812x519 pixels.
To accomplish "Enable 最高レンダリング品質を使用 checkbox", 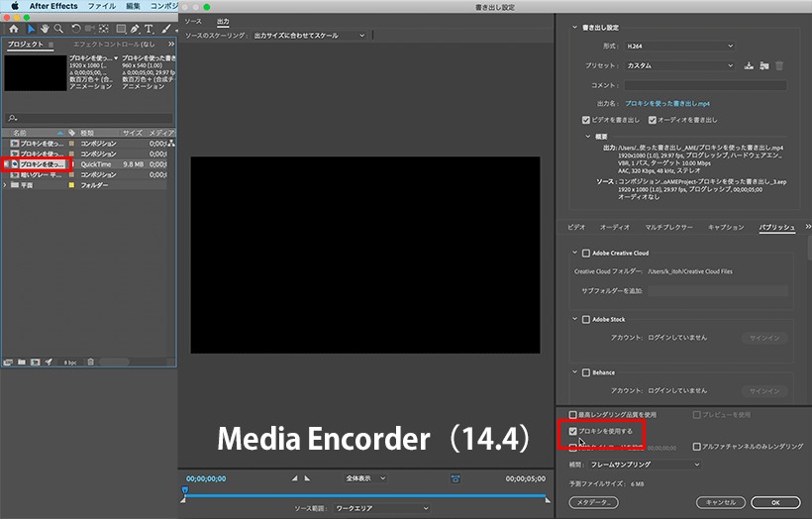I will click(x=572, y=414).
